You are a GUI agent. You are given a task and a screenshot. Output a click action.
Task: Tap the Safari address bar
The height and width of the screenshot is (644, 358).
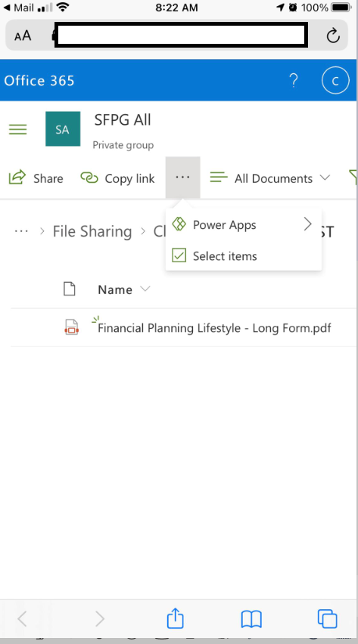coord(181,36)
